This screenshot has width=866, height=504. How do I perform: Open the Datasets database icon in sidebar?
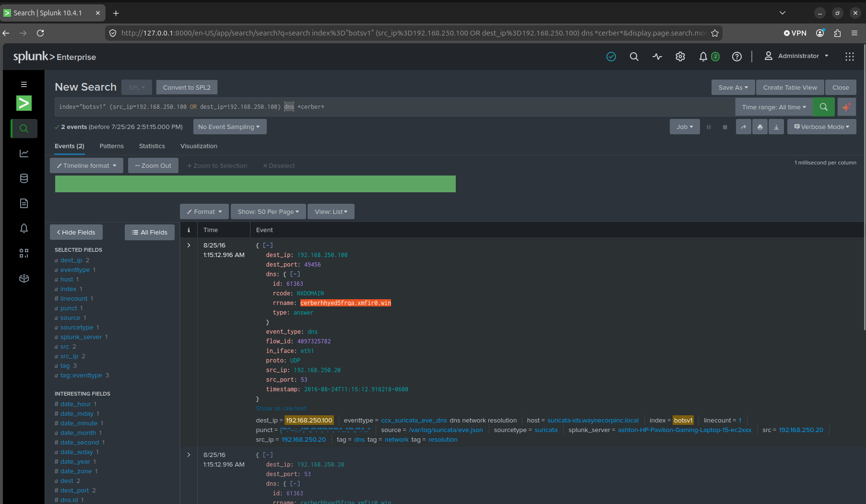point(24,178)
